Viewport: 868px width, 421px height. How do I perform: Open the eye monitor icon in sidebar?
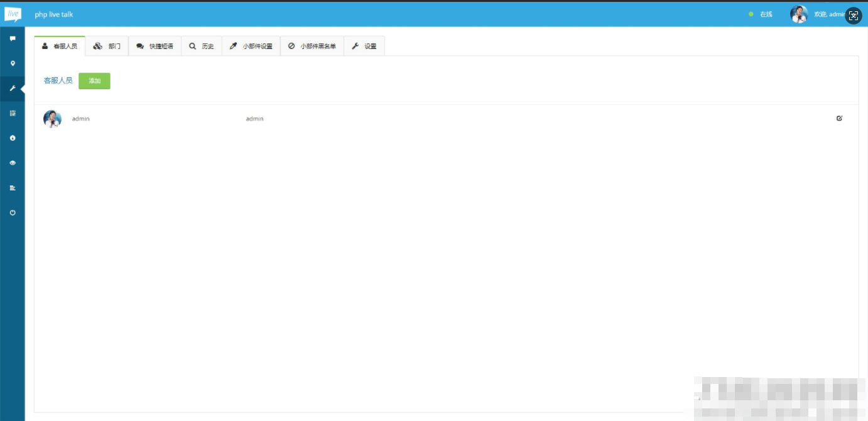click(x=13, y=163)
